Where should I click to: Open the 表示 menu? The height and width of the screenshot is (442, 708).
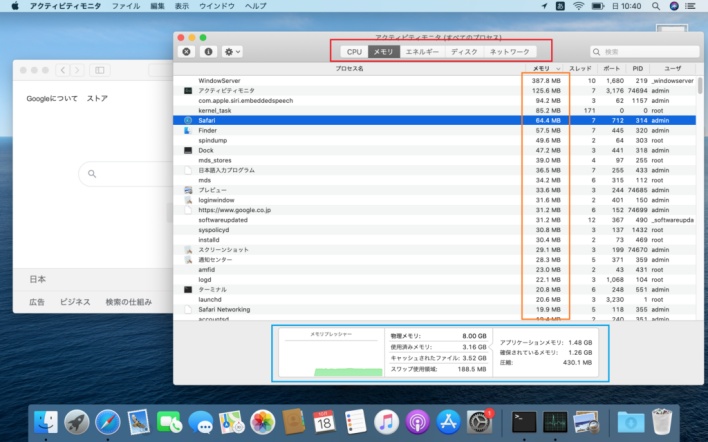click(x=182, y=6)
